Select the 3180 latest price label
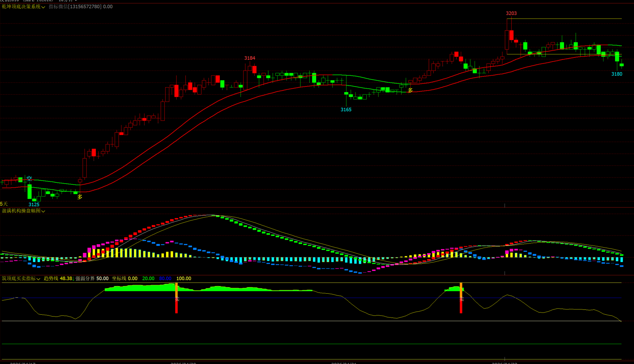This screenshot has width=634, height=364. (x=617, y=74)
